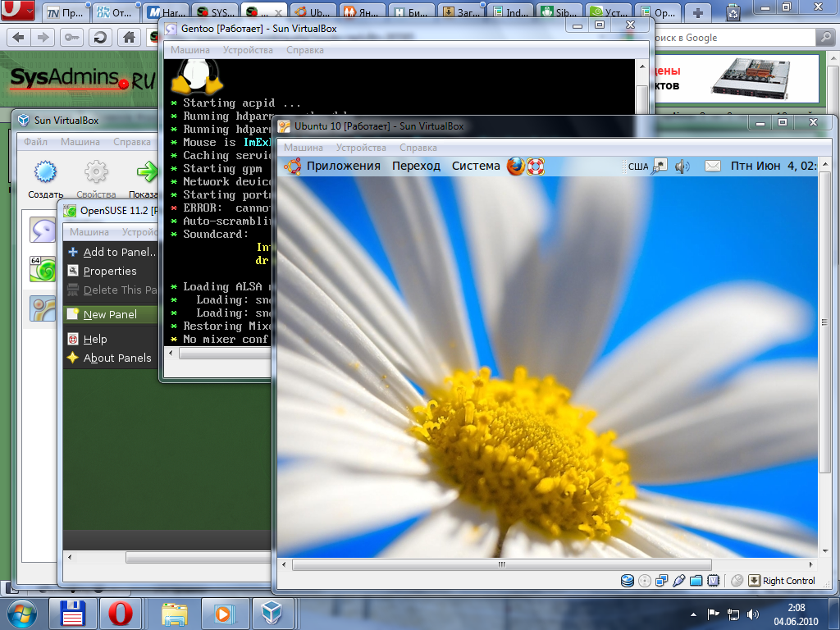Choose About Panels in context menu
840x630 pixels.
[x=112, y=358]
